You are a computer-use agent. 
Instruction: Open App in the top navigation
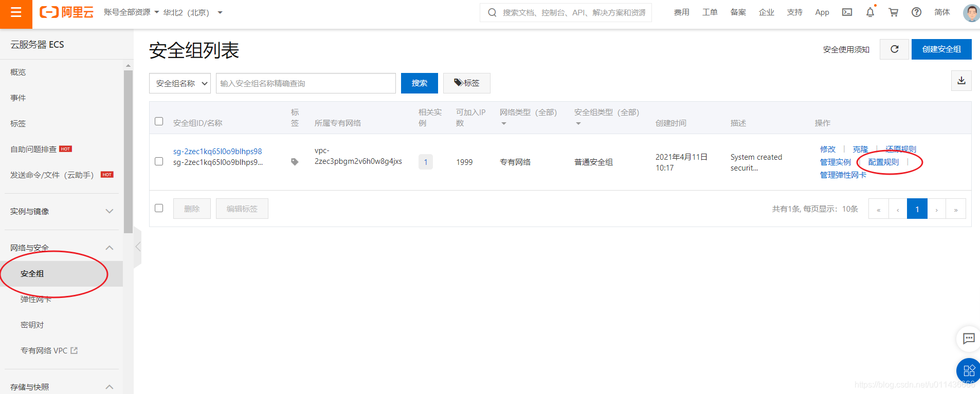click(822, 12)
